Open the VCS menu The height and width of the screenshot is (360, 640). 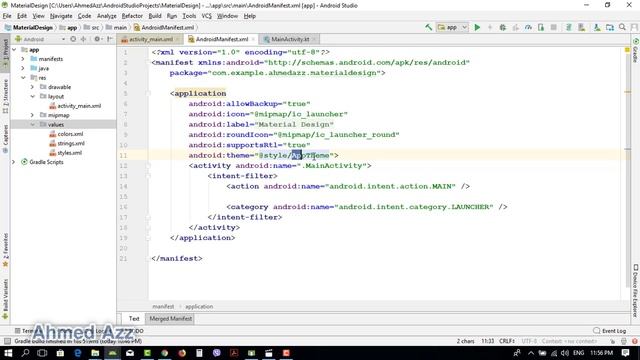click(x=207, y=16)
